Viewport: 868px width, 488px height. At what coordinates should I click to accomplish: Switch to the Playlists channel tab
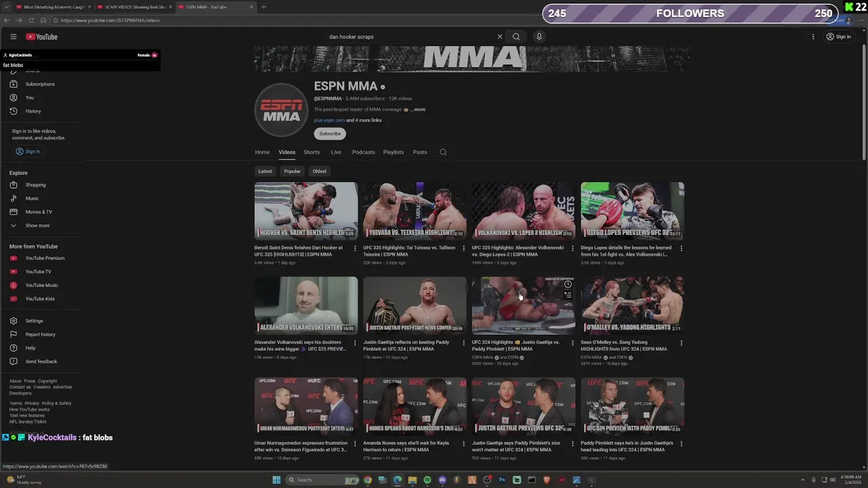pyautogui.click(x=393, y=152)
